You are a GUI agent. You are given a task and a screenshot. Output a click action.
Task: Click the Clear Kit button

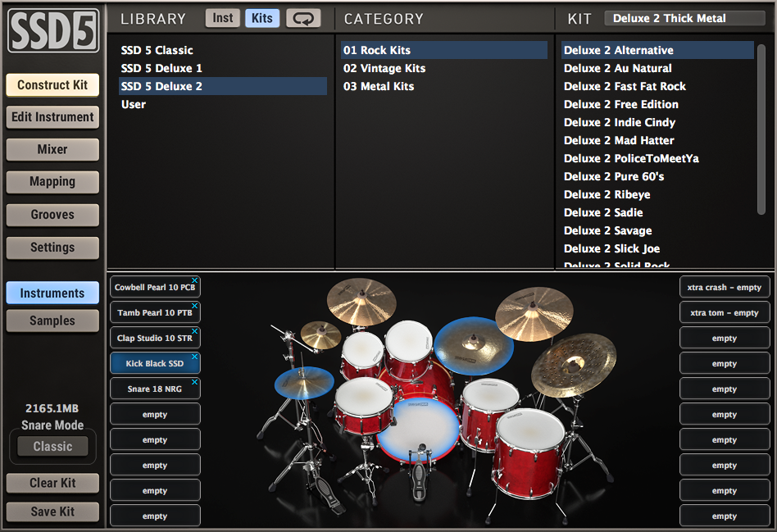[52, 483]
